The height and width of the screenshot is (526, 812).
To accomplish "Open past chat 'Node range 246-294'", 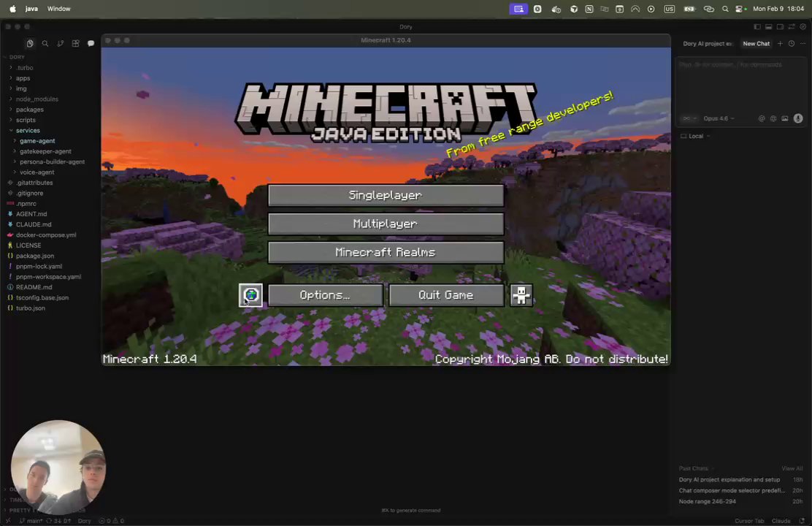I will coord(708,502).
